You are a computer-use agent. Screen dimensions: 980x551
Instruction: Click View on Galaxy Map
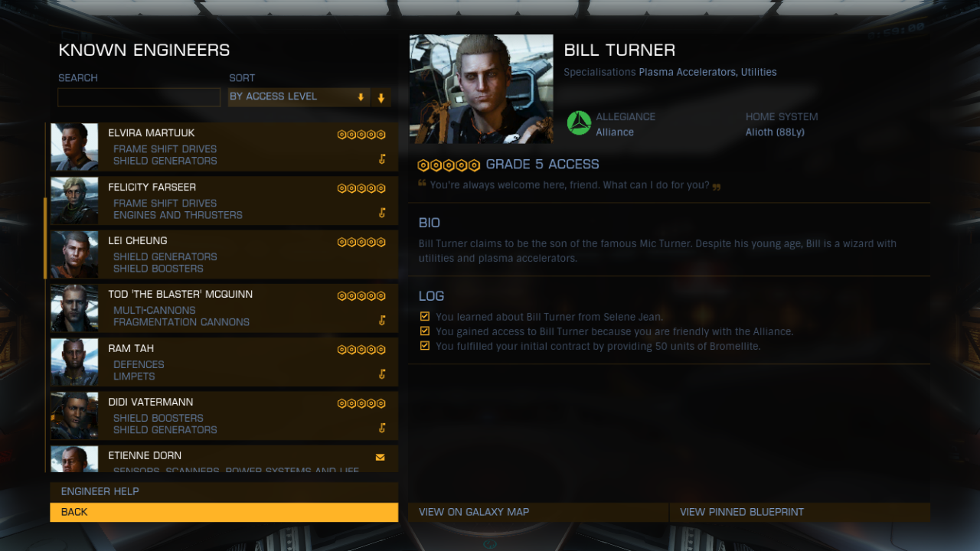[x=538, y=512]
